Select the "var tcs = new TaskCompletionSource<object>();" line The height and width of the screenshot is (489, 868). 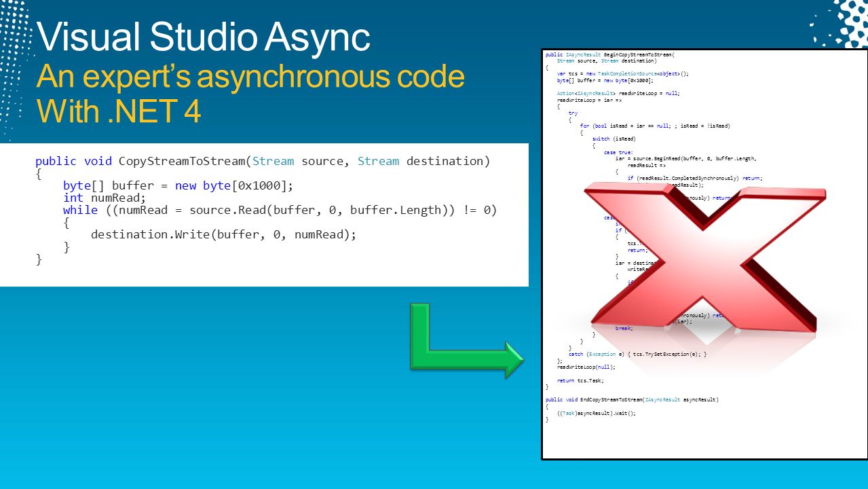point(622,73)
